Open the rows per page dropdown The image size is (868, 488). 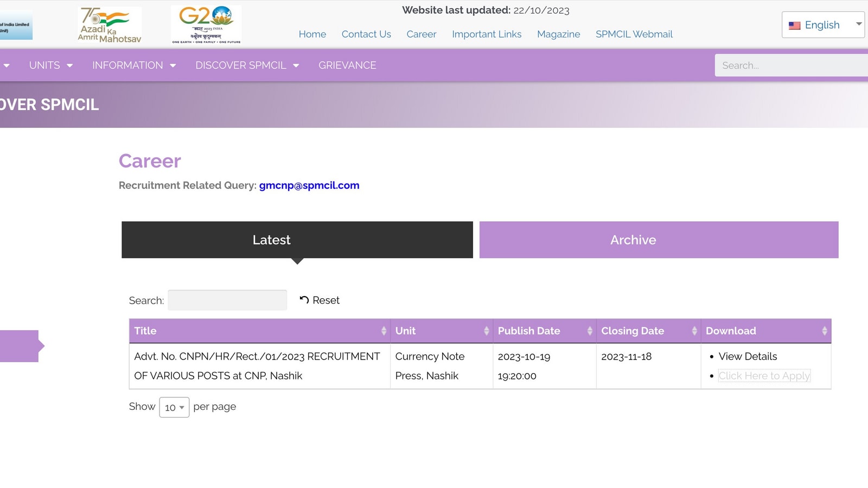pyautogui.click(x=174, y=407)
